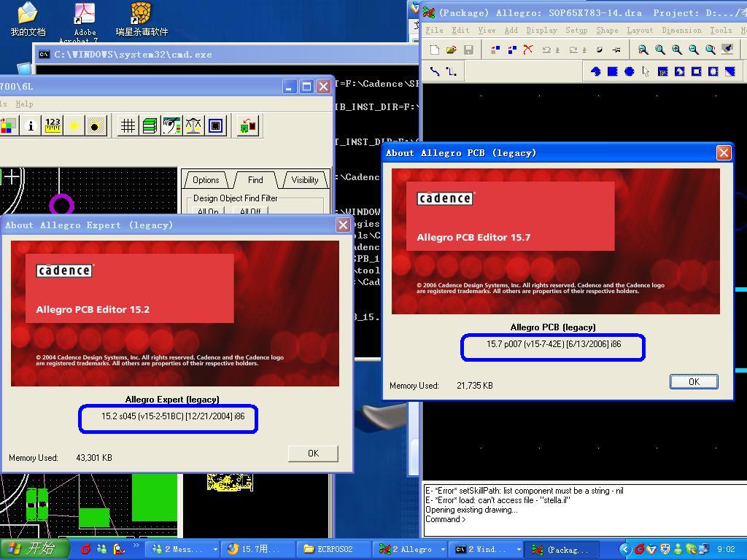Viewport: 747px width, 560px height.
Task: Close the About Allegro Expert dialog
Action: point(343,225)
